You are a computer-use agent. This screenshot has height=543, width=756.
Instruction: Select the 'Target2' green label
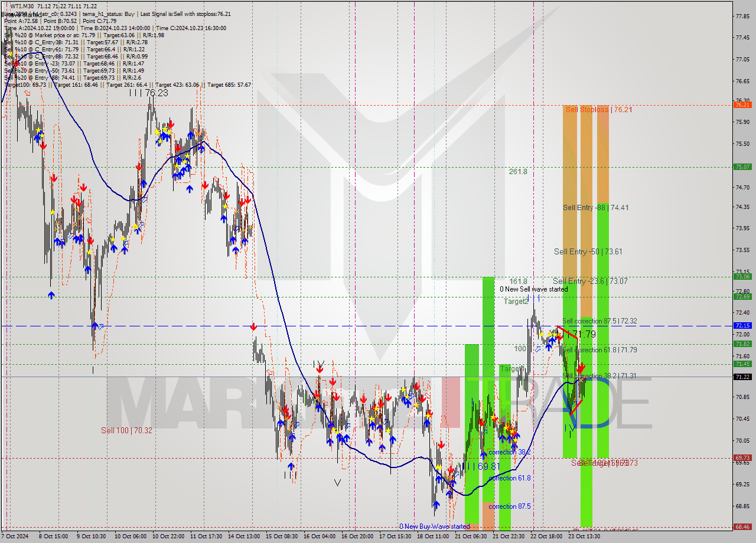[x=516, y=301]
